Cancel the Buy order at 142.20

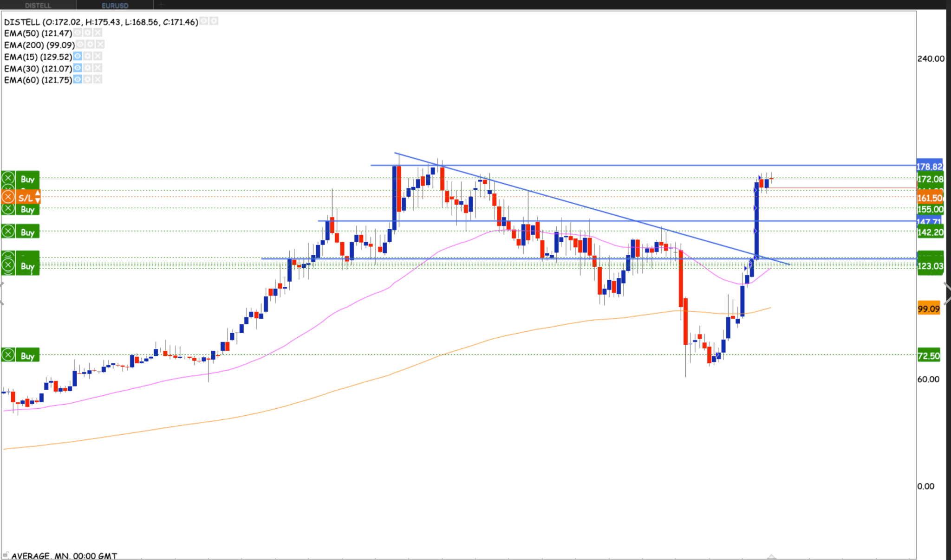8,231
